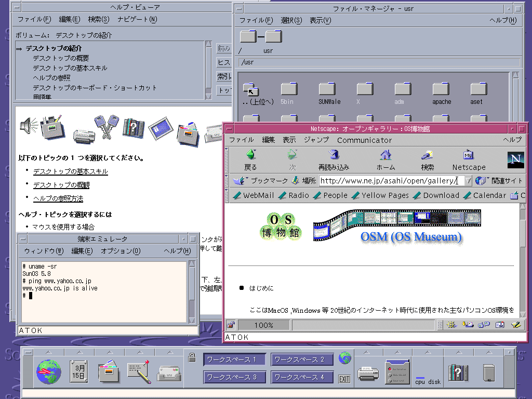This screenshot has width=532, height=399.
Task: Open 選択(S) menu in File Manager
Action: 291,20
